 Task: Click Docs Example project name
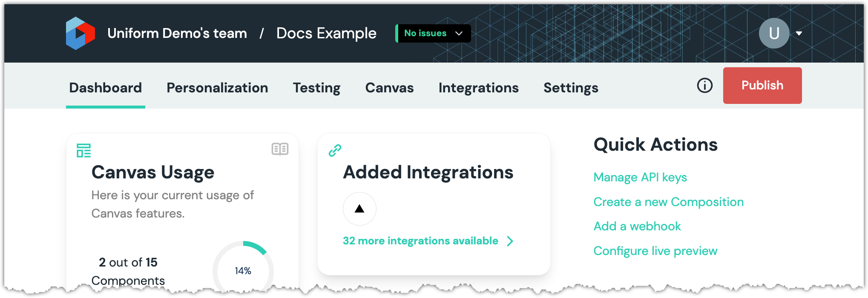[326, 33]
